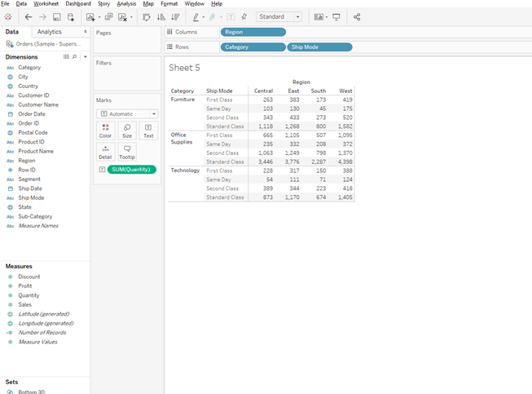Open the File menu
Image resolution: width=532 pixels, height=394 pixels.
tap(5, 4)
